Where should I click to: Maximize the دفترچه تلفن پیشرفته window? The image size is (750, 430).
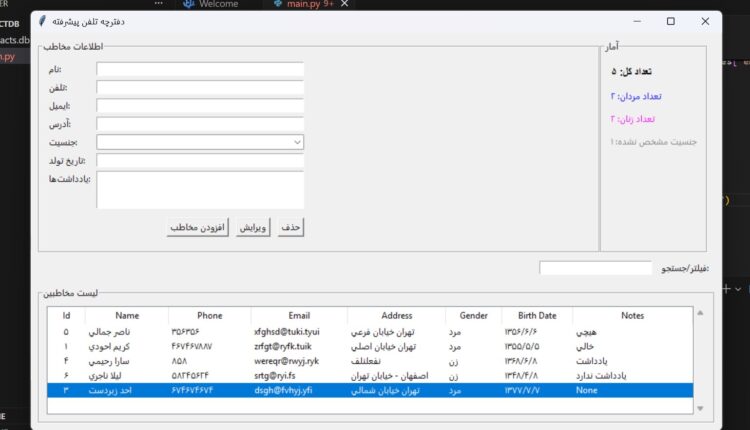click(x=671, y=22)
